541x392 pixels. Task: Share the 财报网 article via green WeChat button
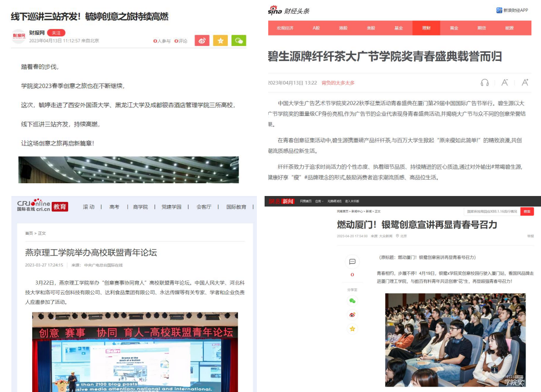(x=239, y=41)
